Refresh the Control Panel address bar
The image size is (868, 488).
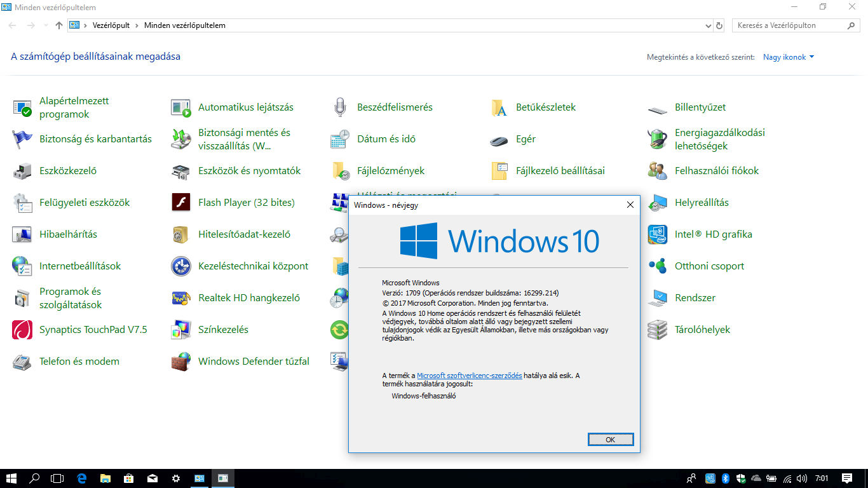[x=719, y=25]
